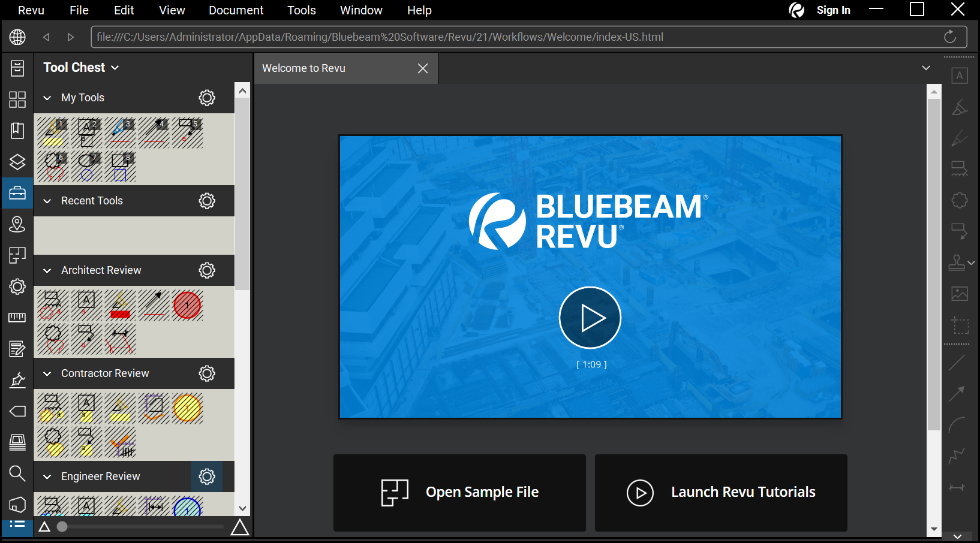Select Cloud tool in right toolbar
The height and width of the screenshot is (543, 980).
click(x=960, y=200)
